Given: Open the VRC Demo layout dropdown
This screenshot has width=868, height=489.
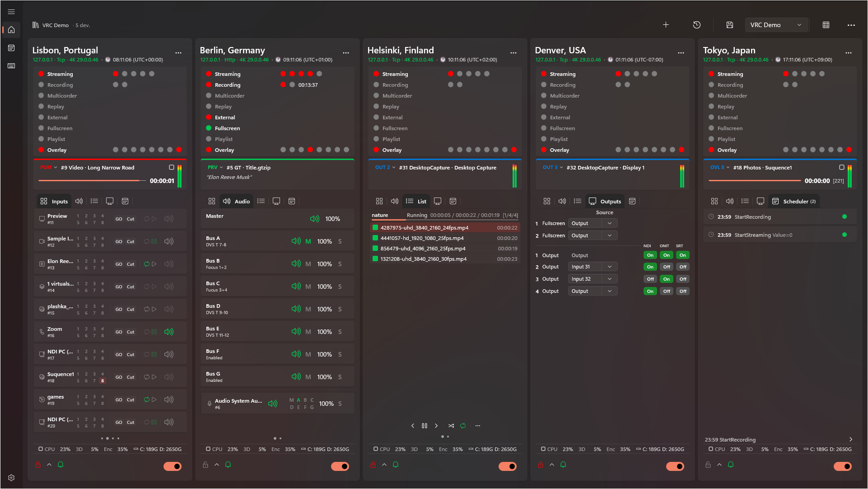Looking at the screenshot, I should point(776,25).
